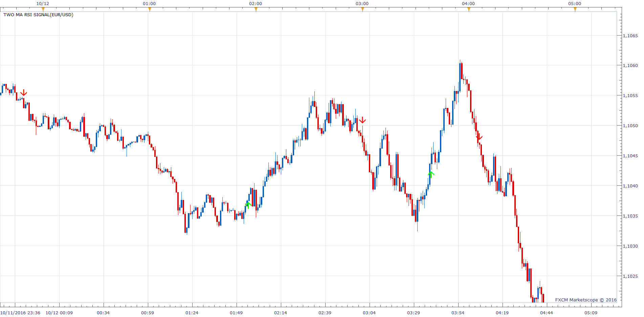Click the 1,1035 price axis label
The width and height of the screenshot is (644, 317).
pos(630,216)
